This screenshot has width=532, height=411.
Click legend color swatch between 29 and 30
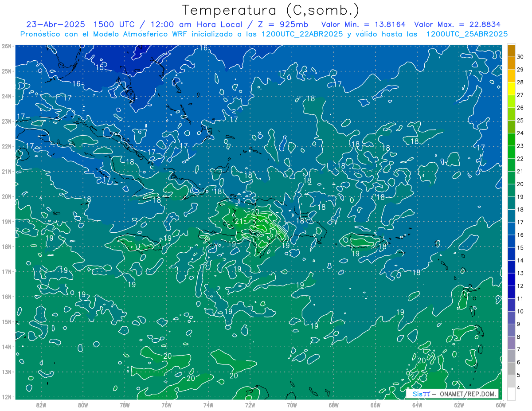point(511,63)
